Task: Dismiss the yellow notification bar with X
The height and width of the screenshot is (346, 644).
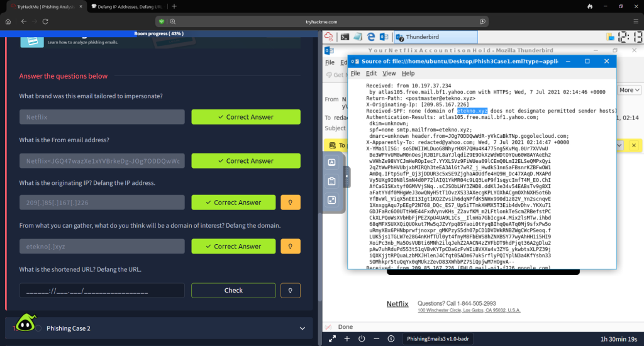Action: point(633,145)
